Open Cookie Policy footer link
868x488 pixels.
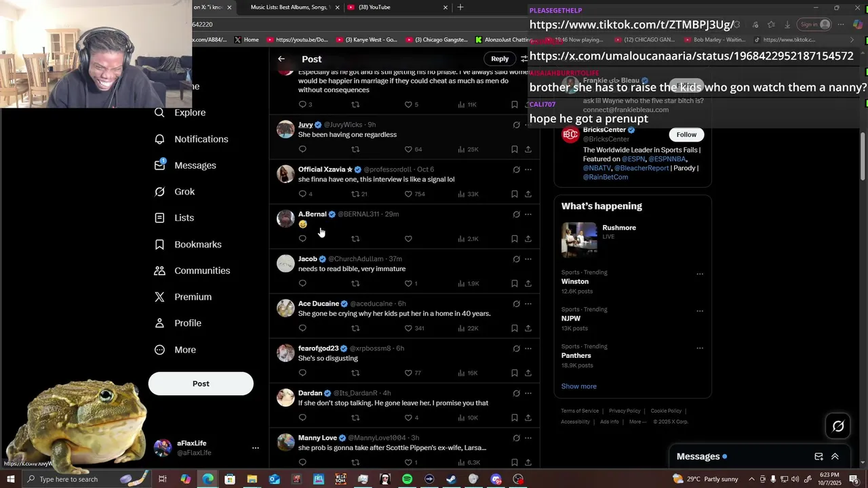(666, 411)
